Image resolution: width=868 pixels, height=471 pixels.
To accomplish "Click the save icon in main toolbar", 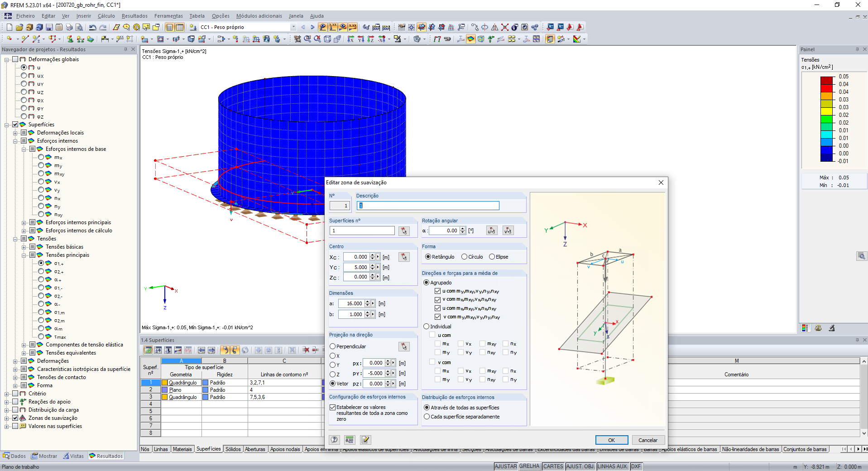I will click(x=49, y=27).
